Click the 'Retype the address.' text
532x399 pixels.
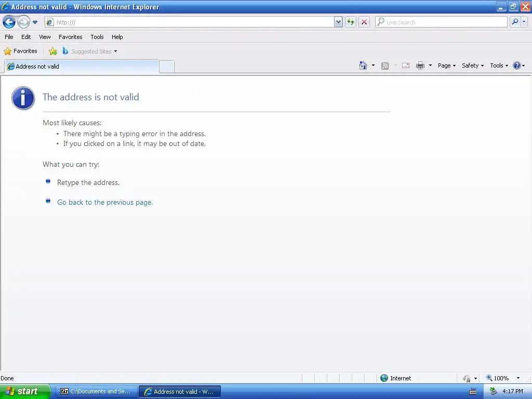(88, 182)
